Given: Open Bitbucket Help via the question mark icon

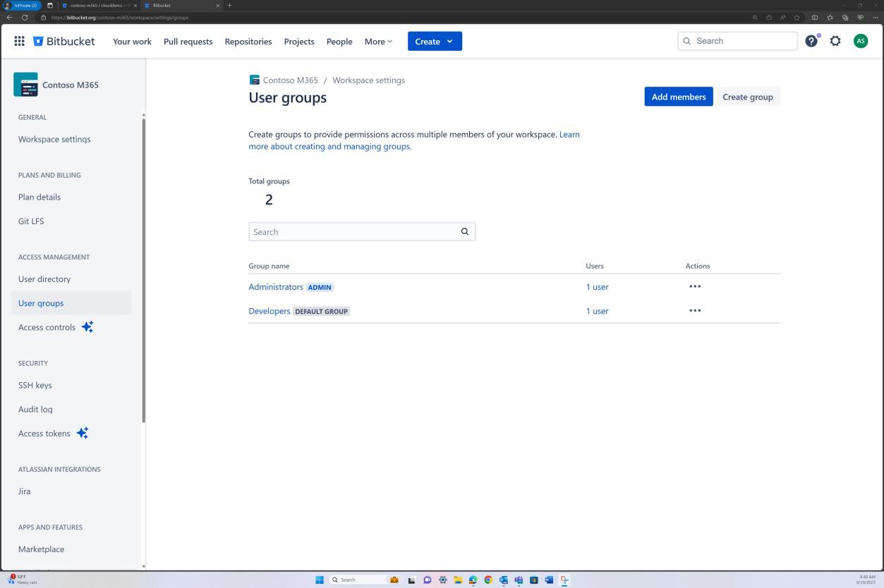Looking at the screenshot, I should [x=811, y=41].
